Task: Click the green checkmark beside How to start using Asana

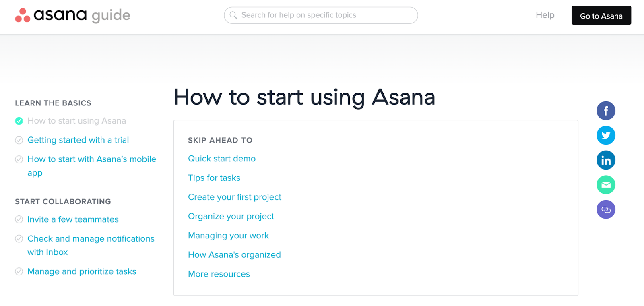Action: tap(19, 121)
